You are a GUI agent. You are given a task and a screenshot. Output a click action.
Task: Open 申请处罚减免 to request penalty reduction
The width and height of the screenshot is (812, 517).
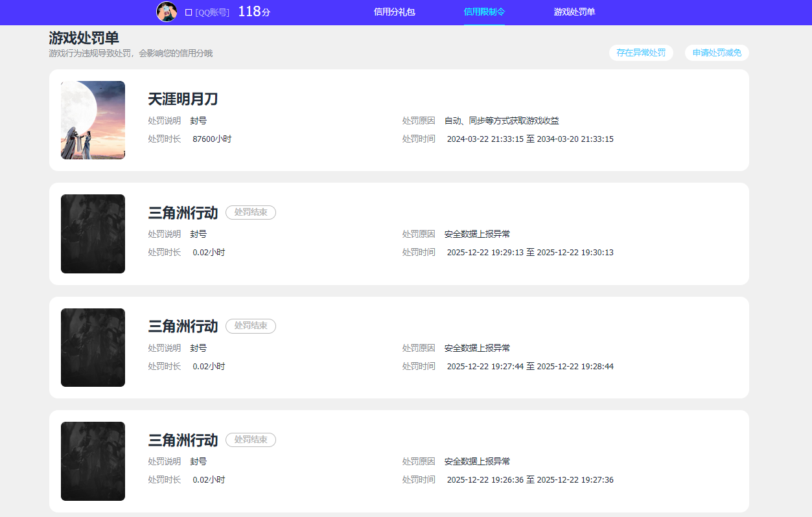click(x=717, y=52)
